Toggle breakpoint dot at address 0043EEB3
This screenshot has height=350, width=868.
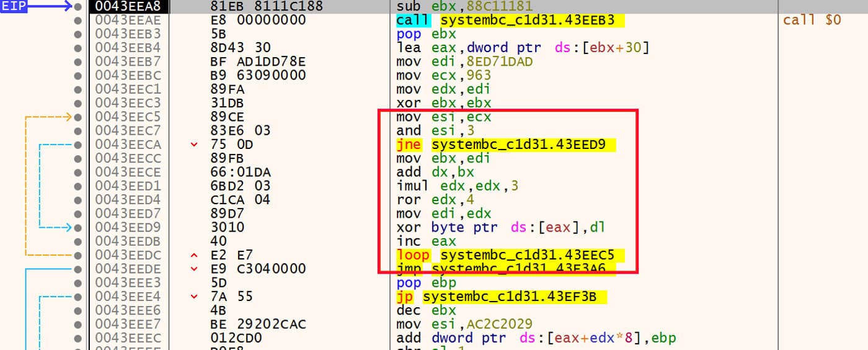77,34
